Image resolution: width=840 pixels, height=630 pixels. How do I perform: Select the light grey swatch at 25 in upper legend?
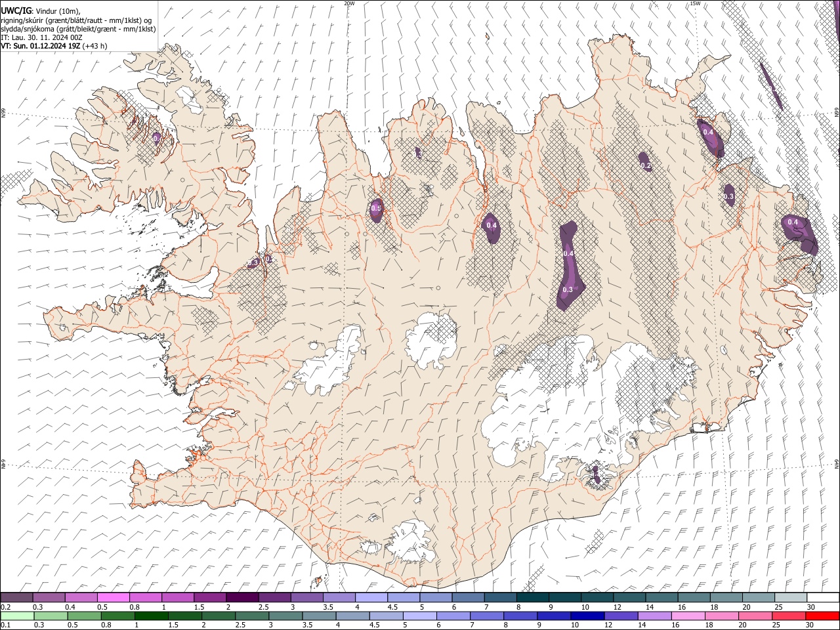(790, 598)
